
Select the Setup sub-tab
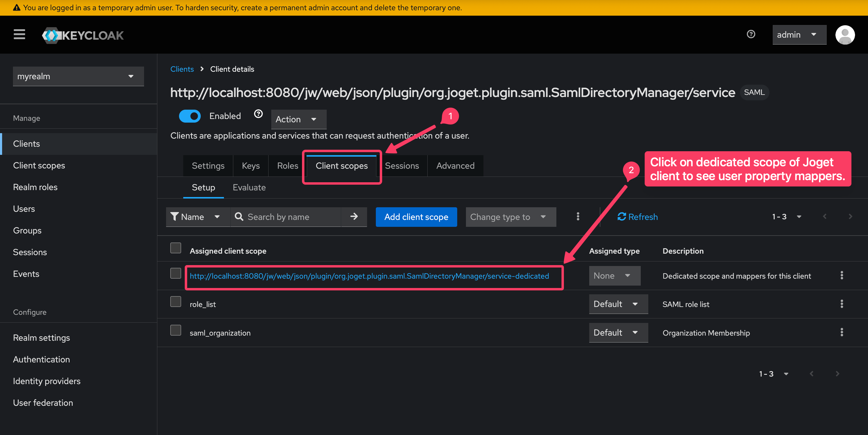tap(203, 188)
